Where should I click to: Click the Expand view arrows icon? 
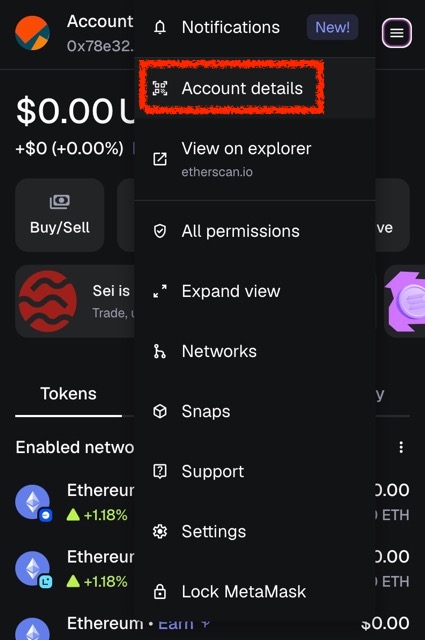(160, 291)
